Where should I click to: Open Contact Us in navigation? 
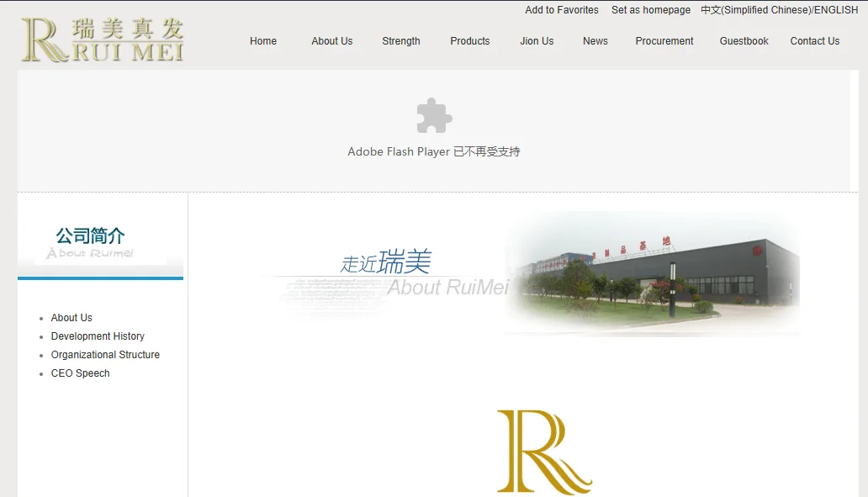[814, 41]
